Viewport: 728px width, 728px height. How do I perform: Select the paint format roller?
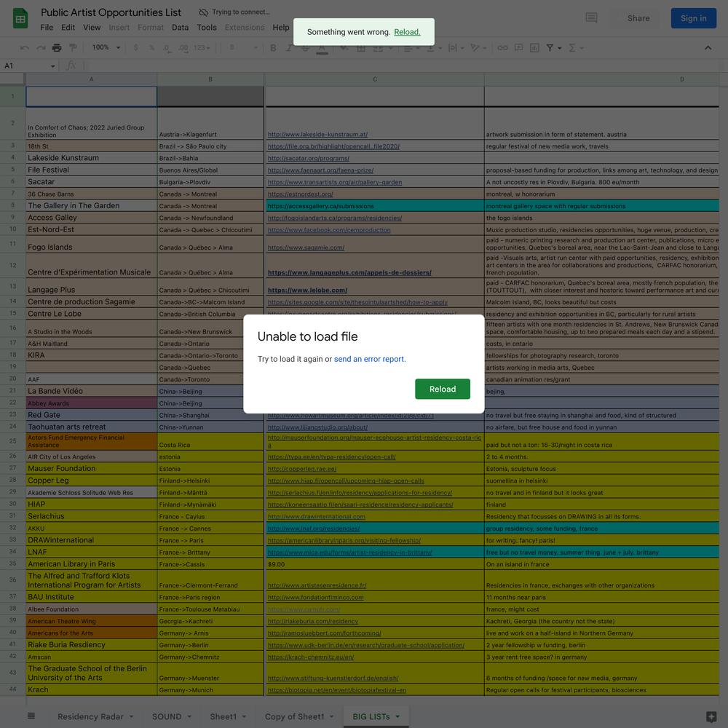[73, 47]
